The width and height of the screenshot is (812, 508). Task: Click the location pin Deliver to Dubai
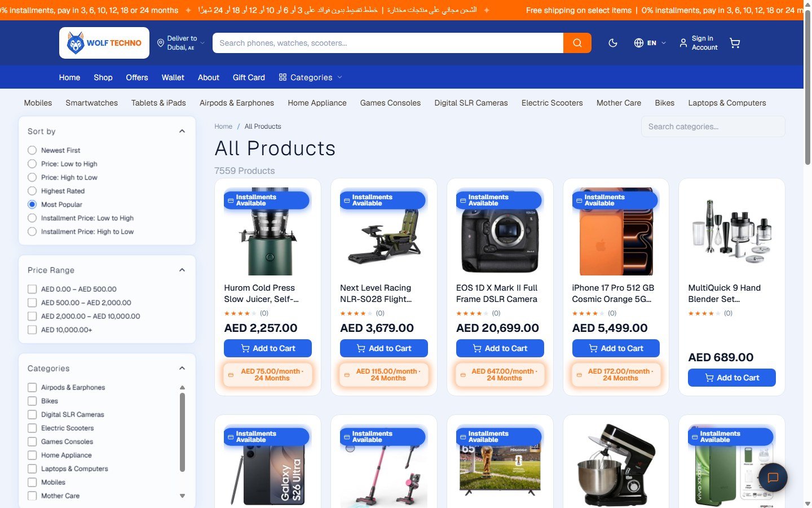point(161,43)
